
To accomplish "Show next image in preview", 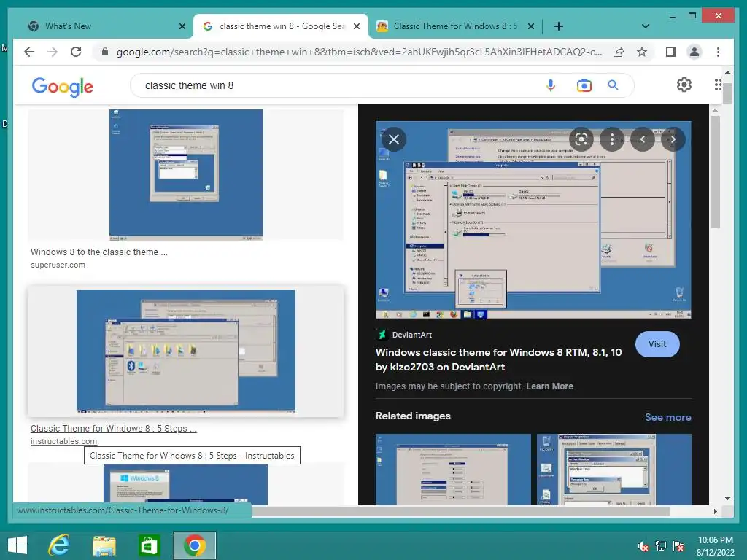I will [x=673, y=139].
